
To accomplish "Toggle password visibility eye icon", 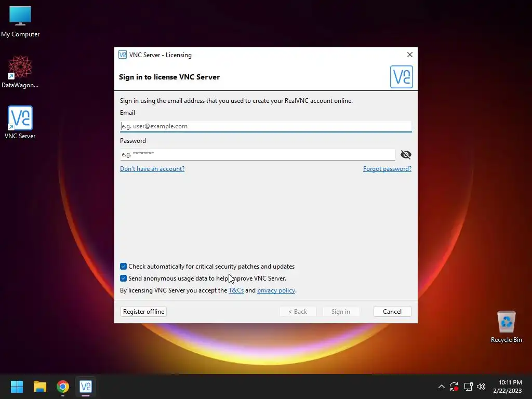I will tap(406, 155).
